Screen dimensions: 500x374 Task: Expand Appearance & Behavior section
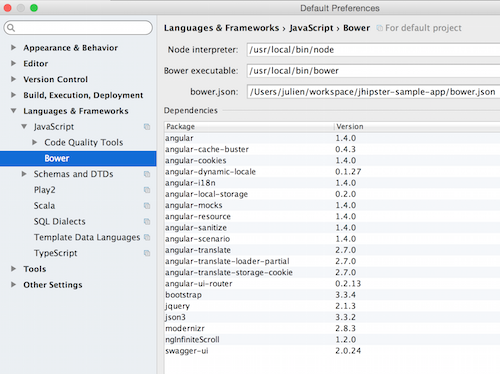click(x=13, y=48)
